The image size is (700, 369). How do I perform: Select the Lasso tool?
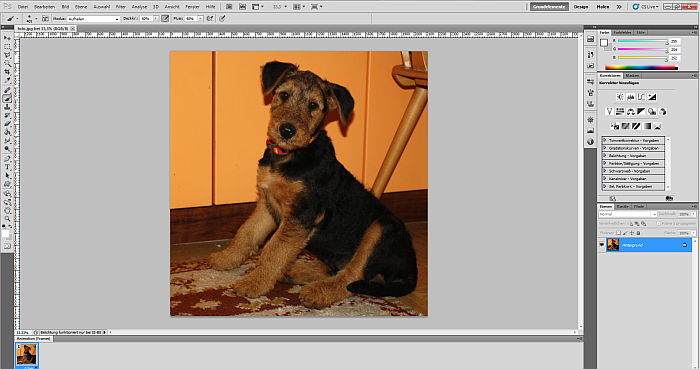pos(7,55)
